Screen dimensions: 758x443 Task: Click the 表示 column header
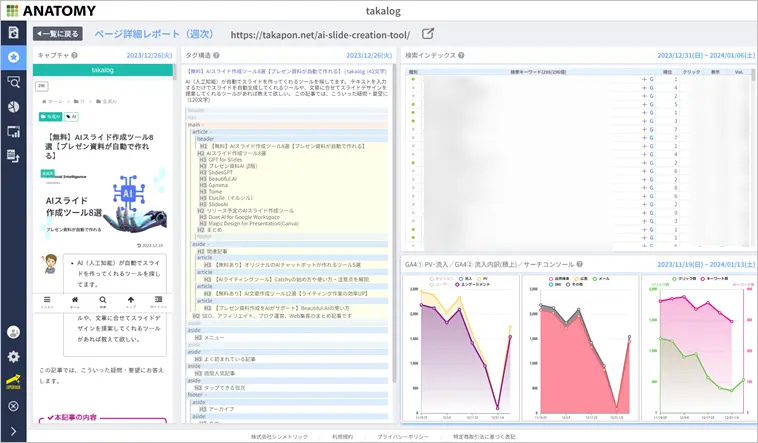click(x=715, y=72)
